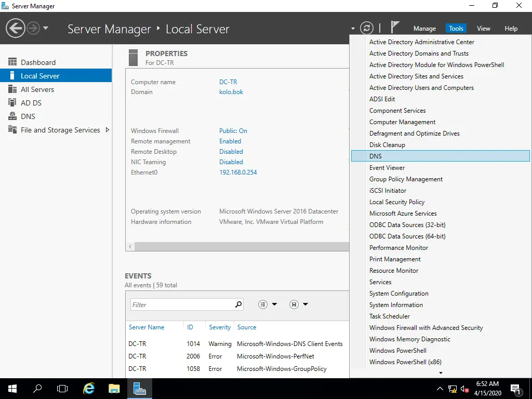Sort events by Severity column
532x399 pixels.
pos(220,327)
